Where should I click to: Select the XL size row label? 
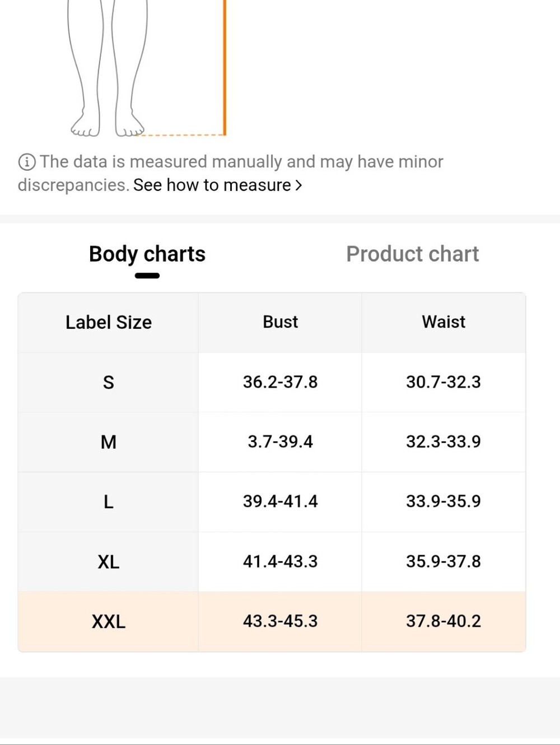[x=109, y=561]
